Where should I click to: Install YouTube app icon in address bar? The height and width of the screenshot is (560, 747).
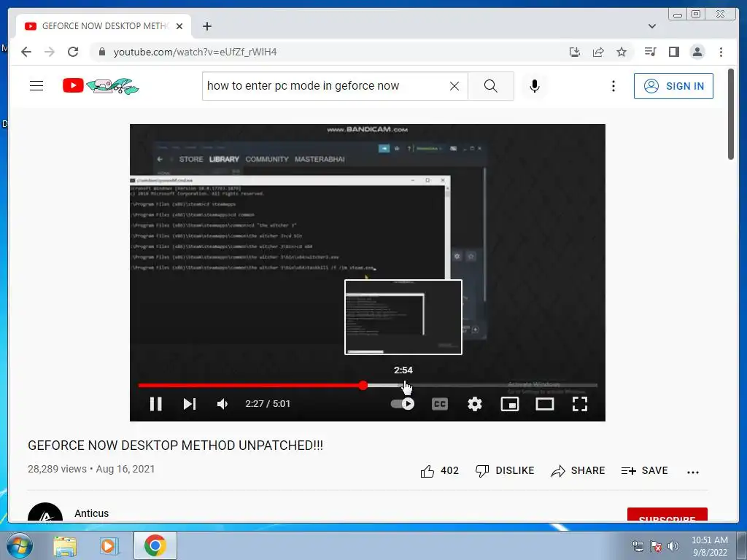575,52
